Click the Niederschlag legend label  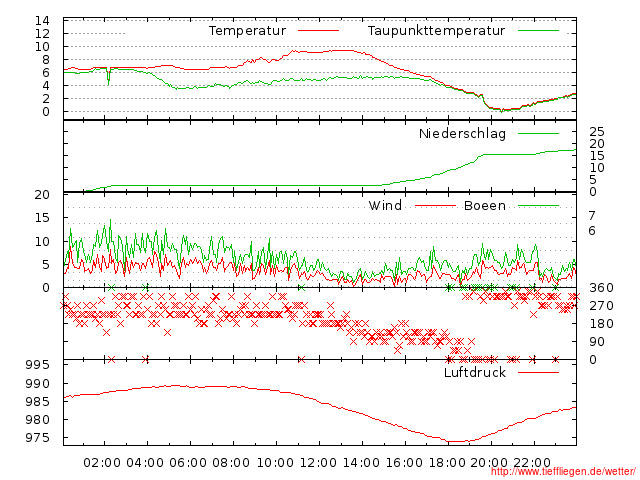tap(462, 134)
